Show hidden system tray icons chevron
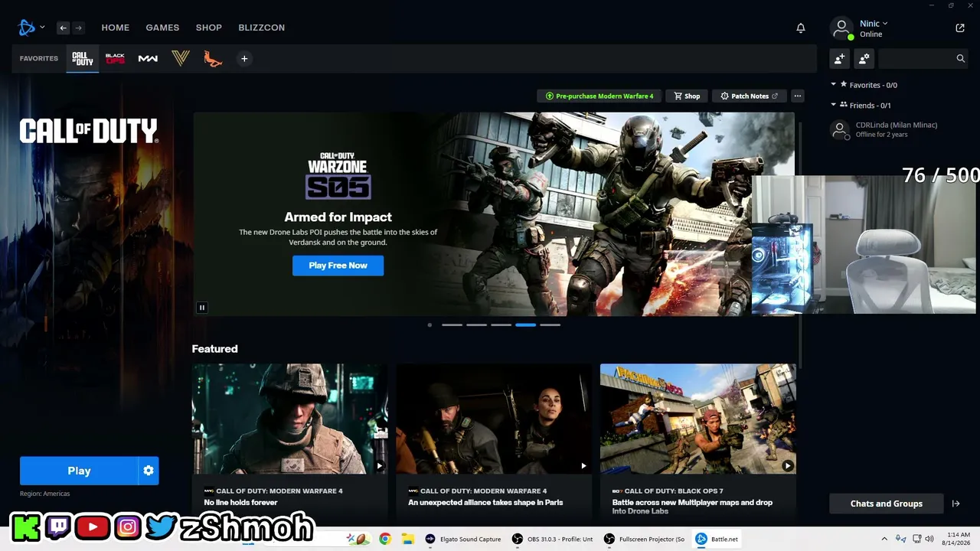Screen dimensions: 980x551 [885, 539]
